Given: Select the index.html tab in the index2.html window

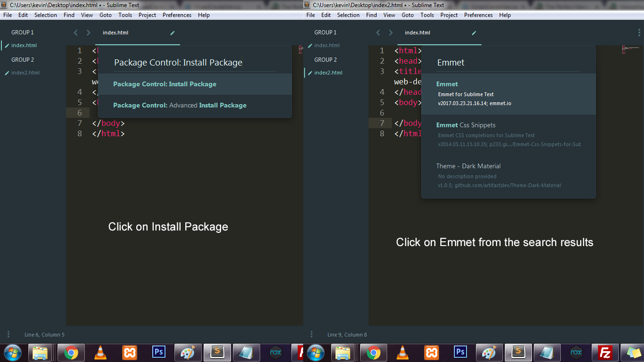Looking at the screenshot, I should coord(439,33).
